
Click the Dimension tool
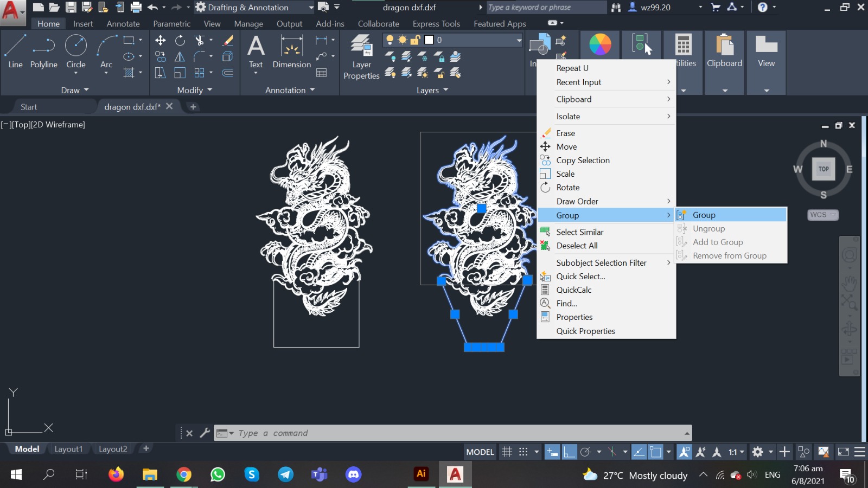pyautogui.click(x=291, y=52)
